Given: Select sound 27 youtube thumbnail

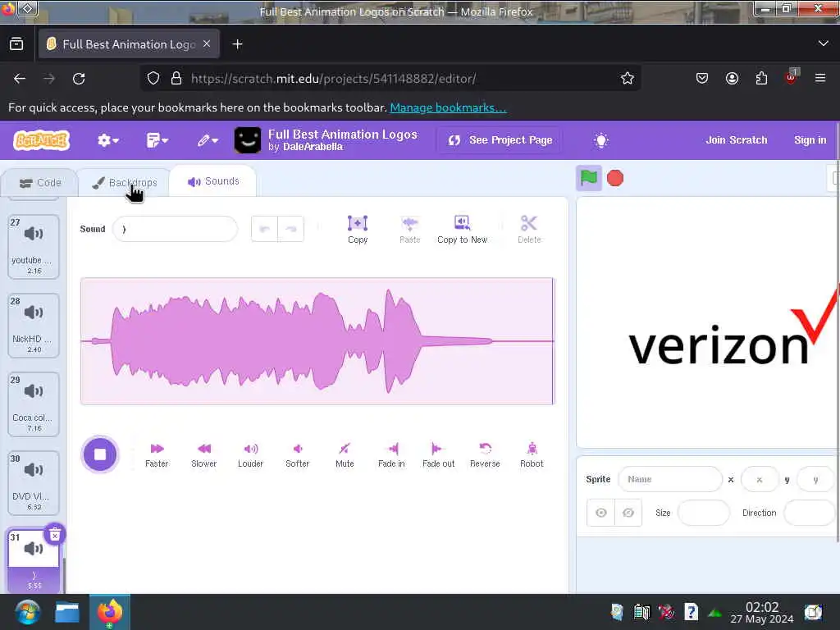Looking at the screenshot, I should point(33,246).
